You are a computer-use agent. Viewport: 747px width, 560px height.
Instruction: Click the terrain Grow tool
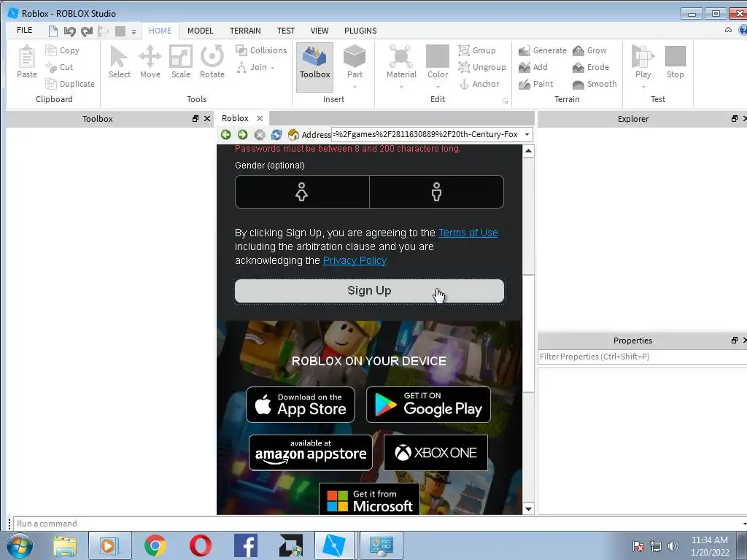tap(589, 50)
